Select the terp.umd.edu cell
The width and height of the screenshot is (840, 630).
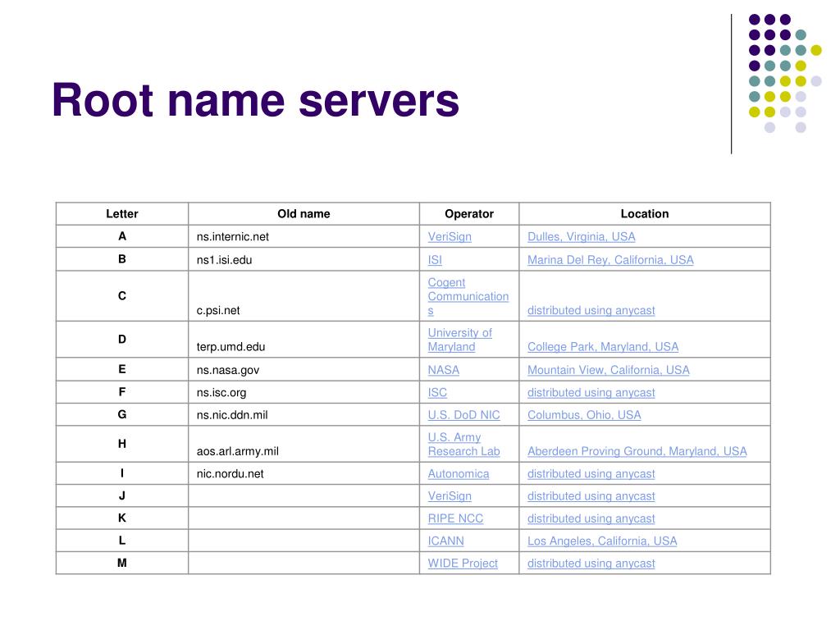click(304, 340)
